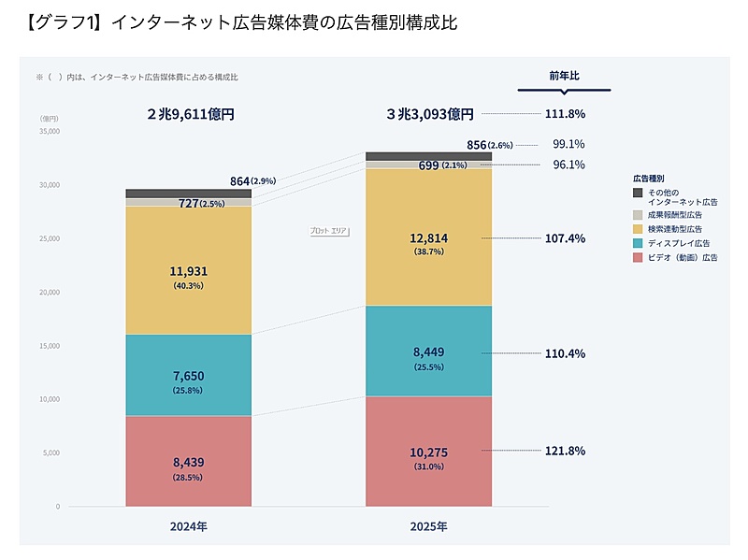The height and width of the screenshot is (560, 748).
Task: Click the dark gray その他のインターネット広告 legend swatch
Action: (638, 193)
